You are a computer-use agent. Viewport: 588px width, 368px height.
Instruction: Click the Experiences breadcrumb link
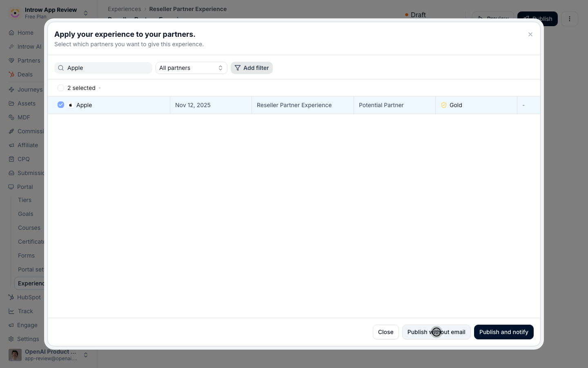coord(124,9)
